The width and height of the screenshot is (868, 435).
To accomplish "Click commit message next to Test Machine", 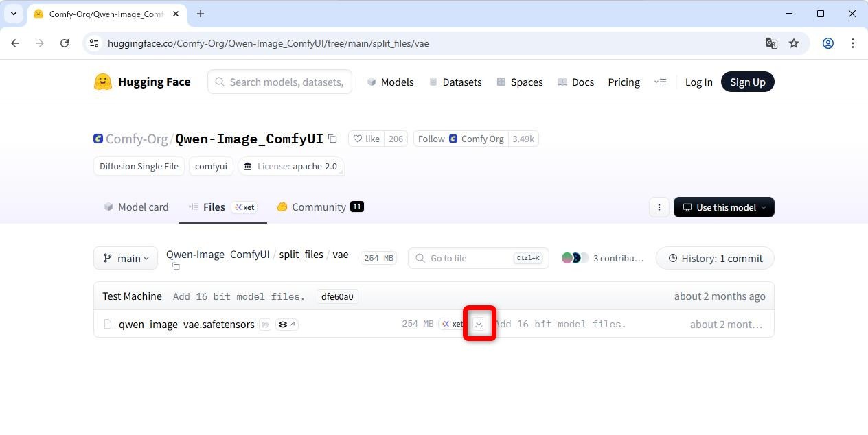I will click(x=239, y=296).
